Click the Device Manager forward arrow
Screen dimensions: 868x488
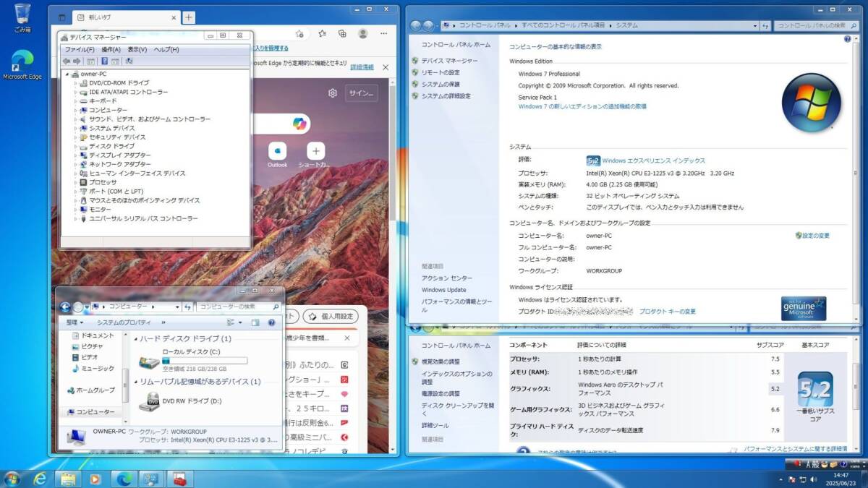click(77, 61)
